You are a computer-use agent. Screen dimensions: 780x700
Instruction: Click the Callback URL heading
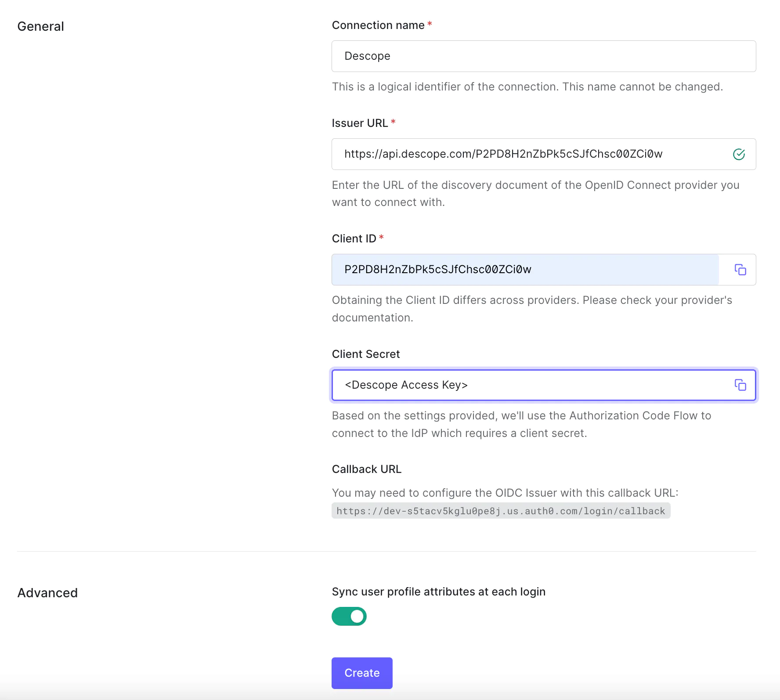[x=366, y=469]
